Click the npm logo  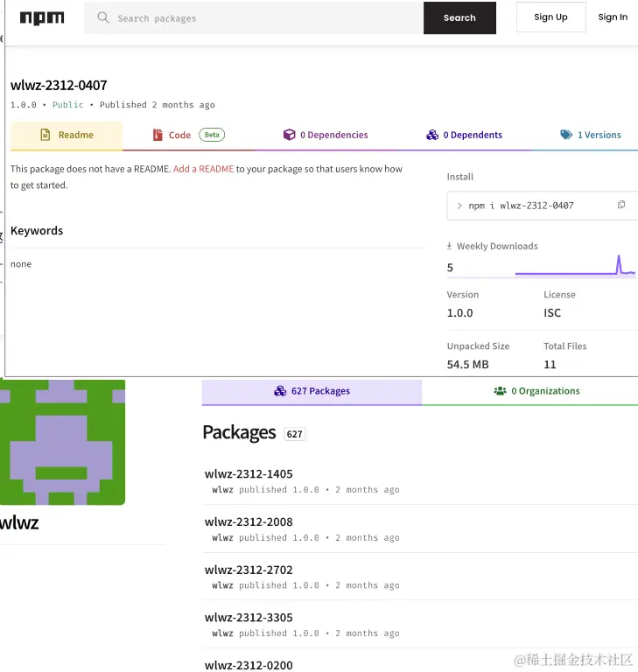(42, 18)
